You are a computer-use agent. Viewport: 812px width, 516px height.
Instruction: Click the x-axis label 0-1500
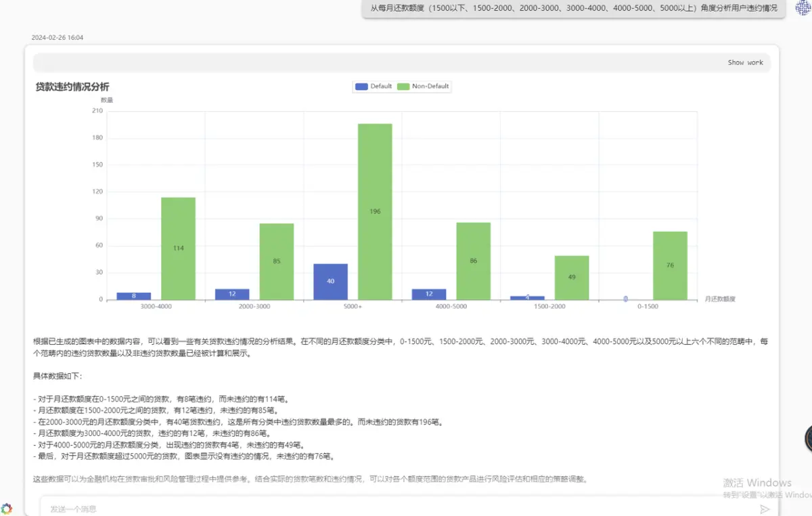(648, 306)
